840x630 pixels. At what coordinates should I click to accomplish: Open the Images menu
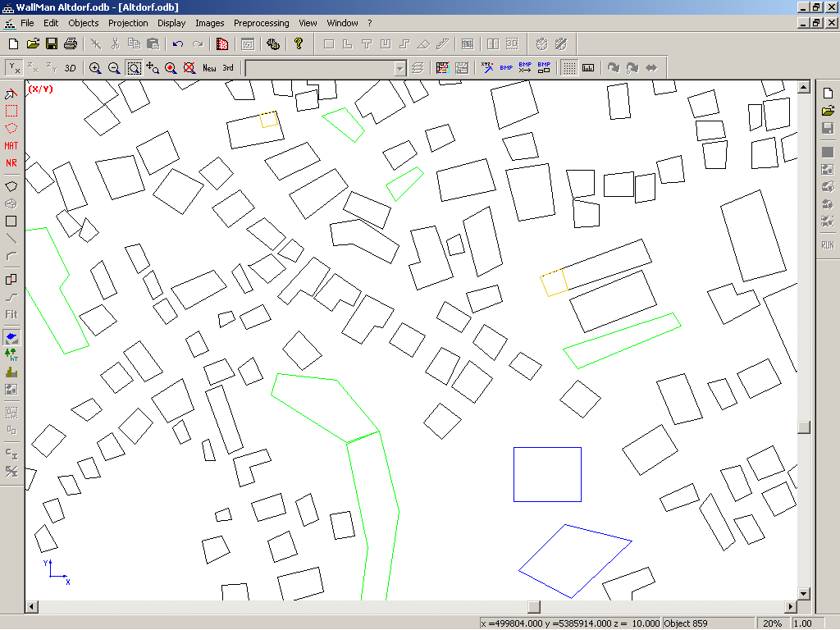tap(210, 23)
